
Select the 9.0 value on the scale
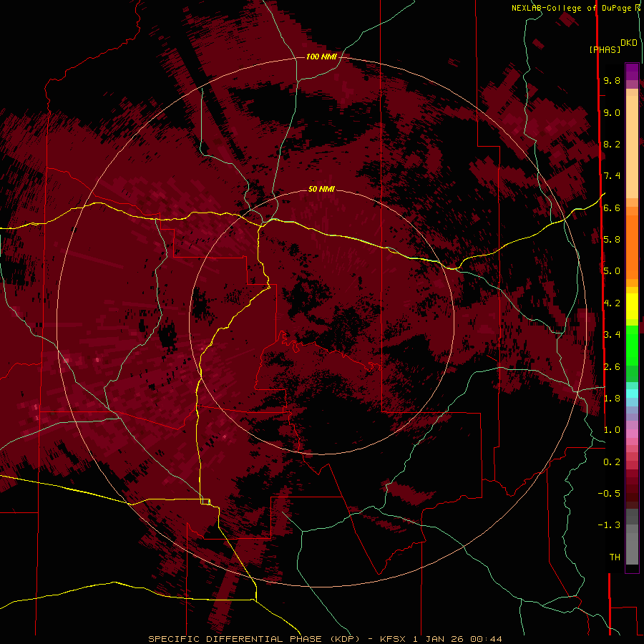(x=612, y=113)
